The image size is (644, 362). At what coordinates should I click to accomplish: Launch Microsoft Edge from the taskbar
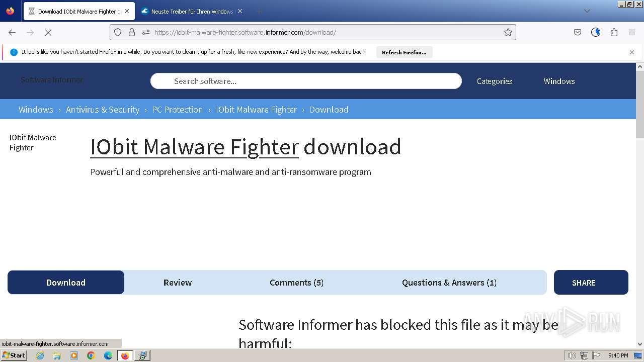coord(108,355)
